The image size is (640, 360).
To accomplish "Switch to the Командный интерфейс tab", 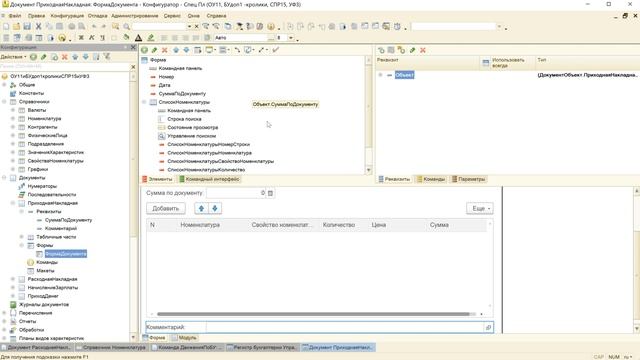I will (x=209, y=179).
